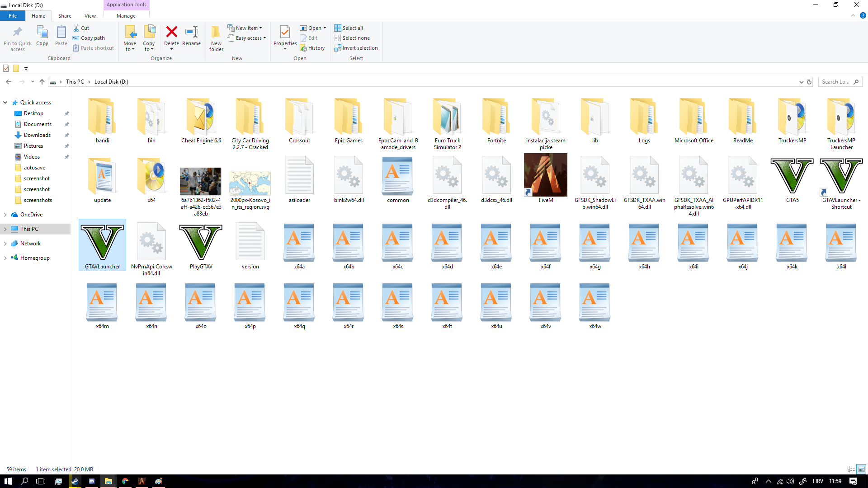The height and width of the screenshot is (488, 868).
Task: Create a New folder from ribbon
Action: (216, 38)
